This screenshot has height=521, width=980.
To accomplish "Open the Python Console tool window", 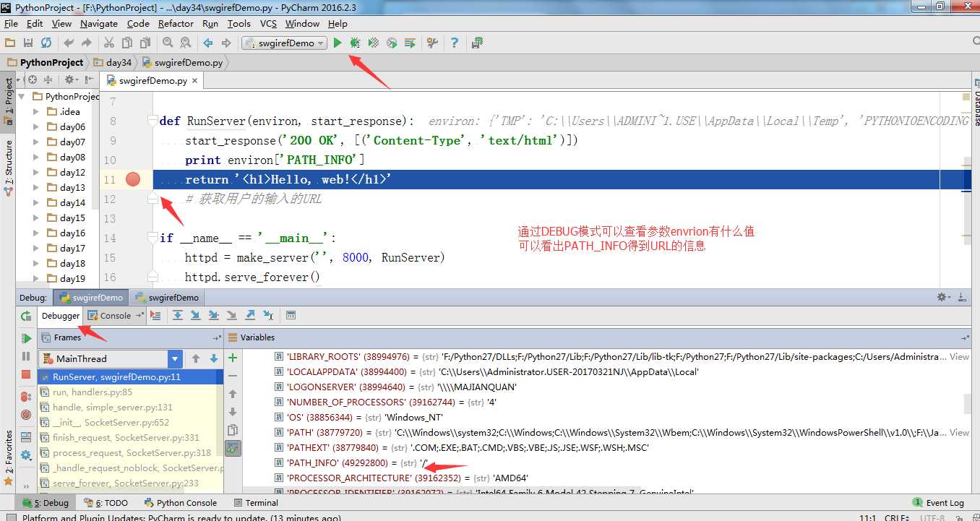I will [x=180, y=503].
